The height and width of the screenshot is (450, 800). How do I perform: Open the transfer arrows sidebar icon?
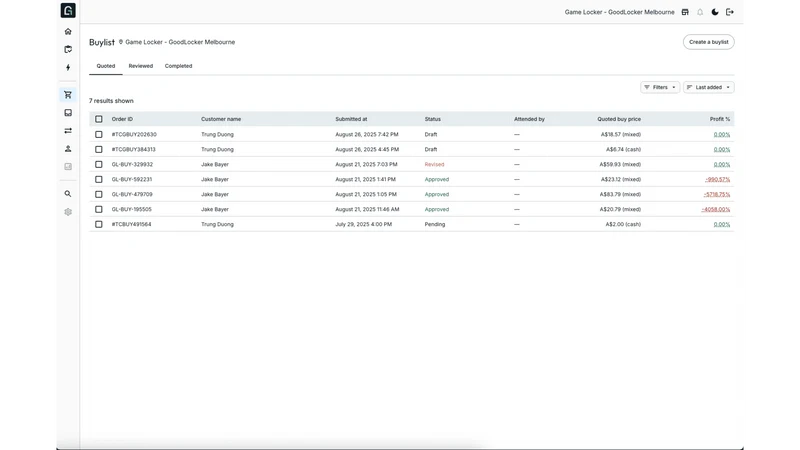(x=68, y=131)
